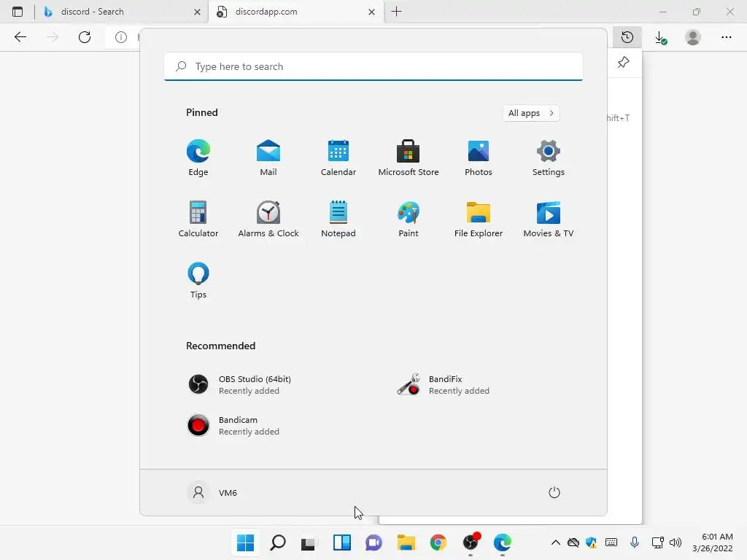View site information icon
This screenshot has width=747, height=560.
coord(121,37)
